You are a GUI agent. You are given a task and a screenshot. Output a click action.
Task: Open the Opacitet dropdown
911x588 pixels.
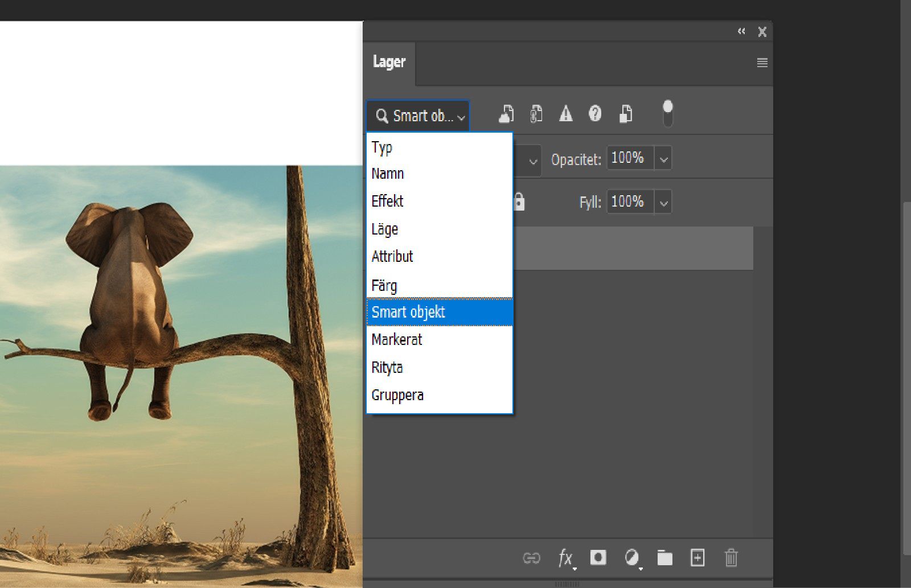[662, 158]
